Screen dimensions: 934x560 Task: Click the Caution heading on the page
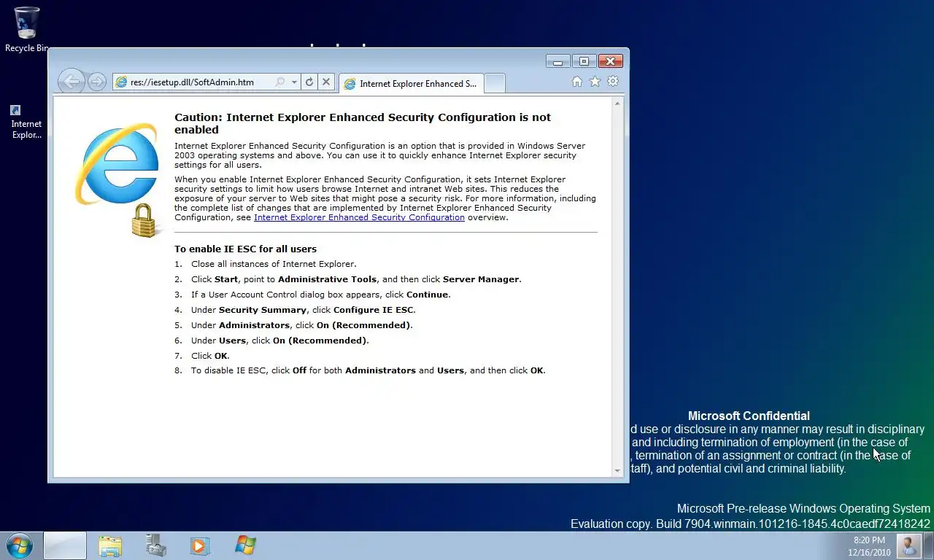[x=363, y=123]
